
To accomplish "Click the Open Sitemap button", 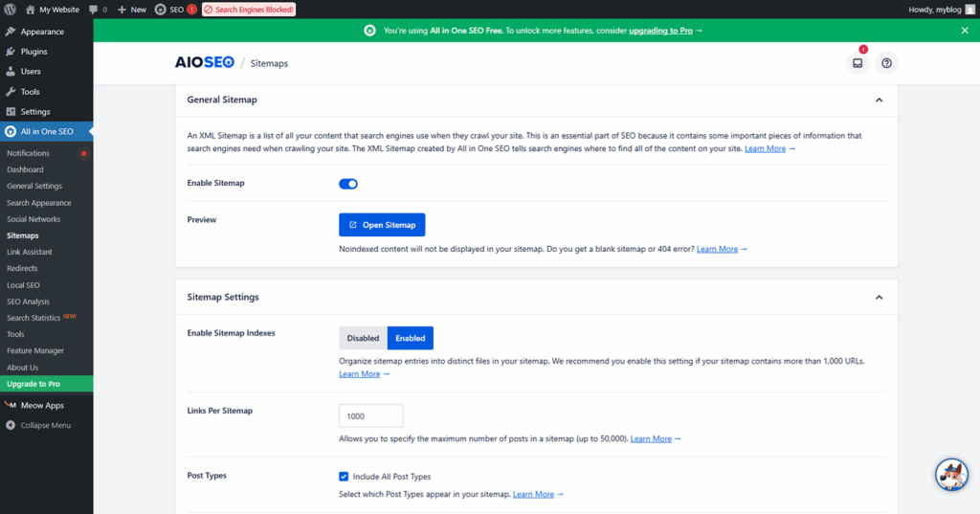I will click(382, 225).
